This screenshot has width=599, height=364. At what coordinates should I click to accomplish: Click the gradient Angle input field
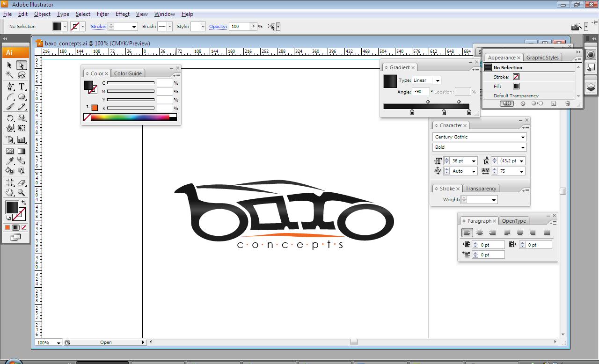[421, 92]
